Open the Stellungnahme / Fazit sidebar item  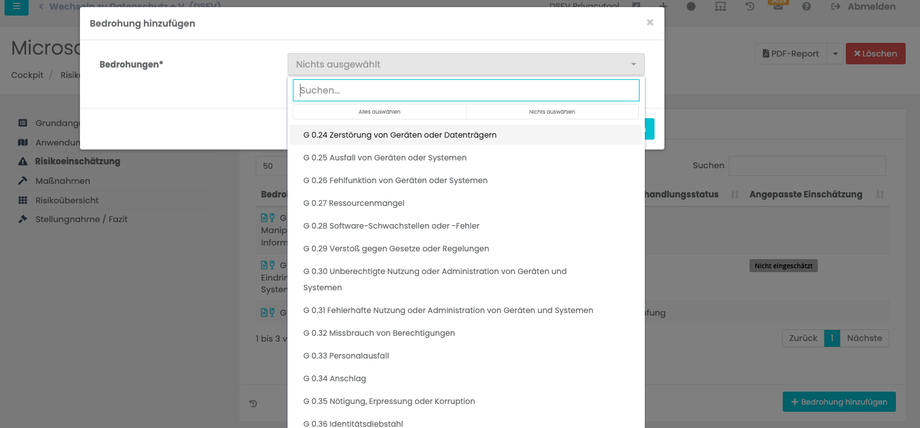click(x=81, y=219)
